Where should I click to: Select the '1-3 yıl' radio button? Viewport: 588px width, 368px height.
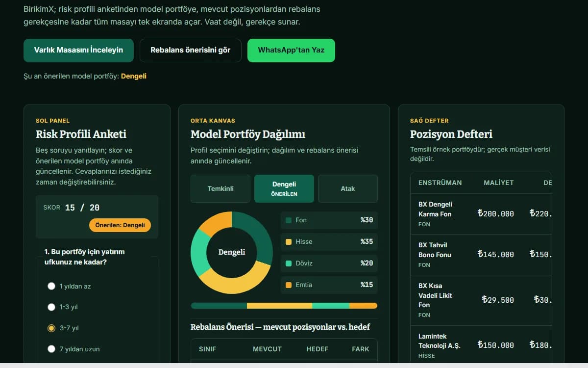51,307
